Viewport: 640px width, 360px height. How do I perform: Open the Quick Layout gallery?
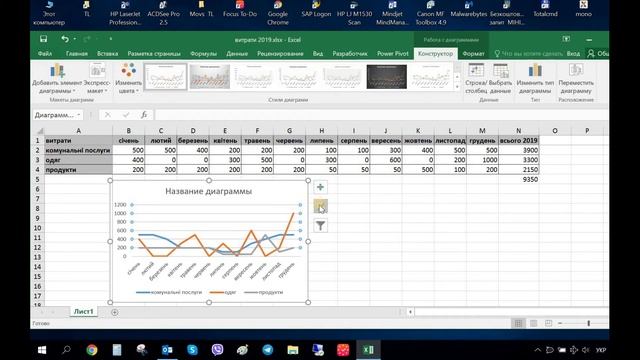tap(97, 79)
